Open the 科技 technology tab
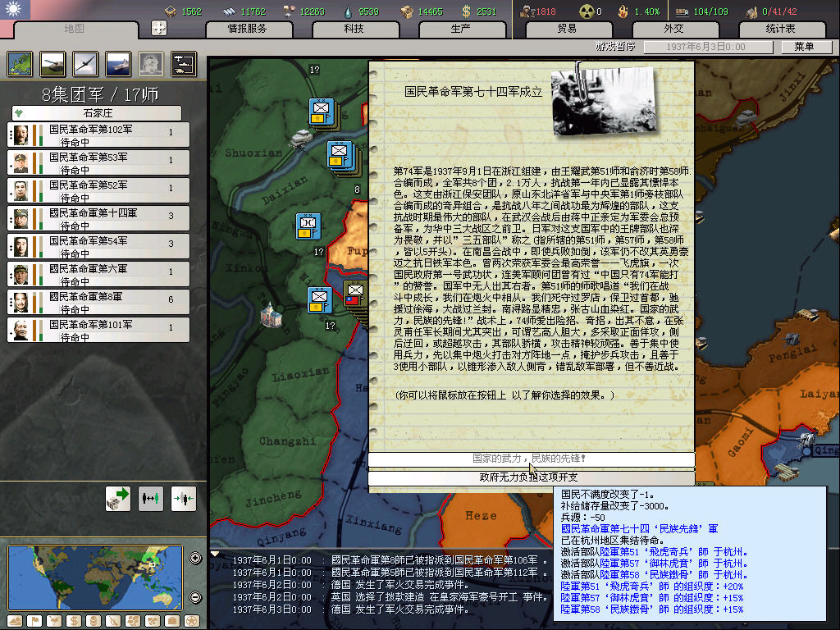Screen dimensions: 840x630 (354, 29)
